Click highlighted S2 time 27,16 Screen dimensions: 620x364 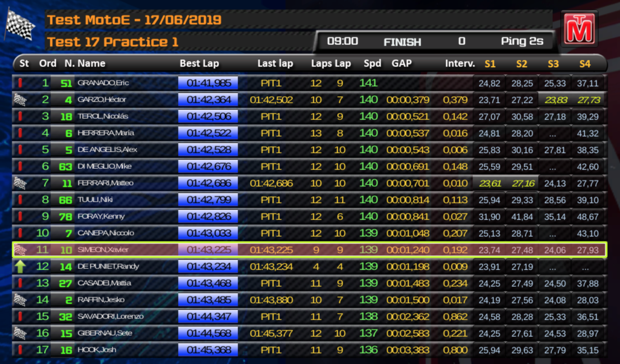[x=523, y=183]
